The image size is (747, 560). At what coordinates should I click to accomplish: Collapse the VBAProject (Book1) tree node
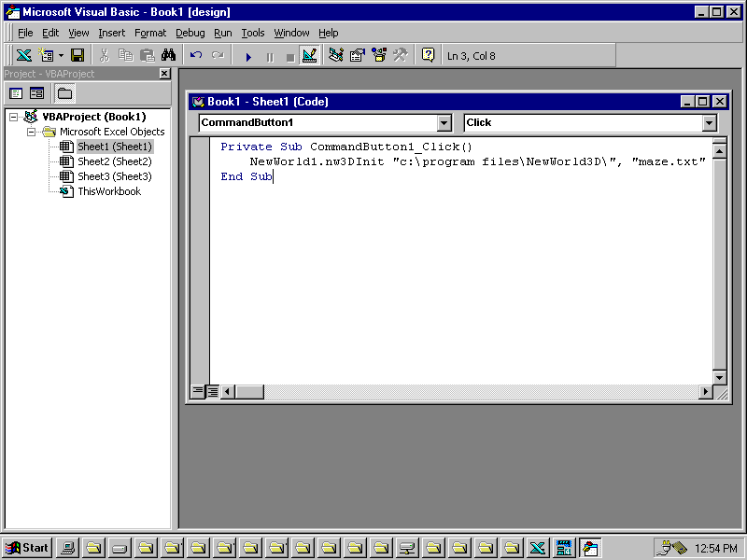[14, 117]
